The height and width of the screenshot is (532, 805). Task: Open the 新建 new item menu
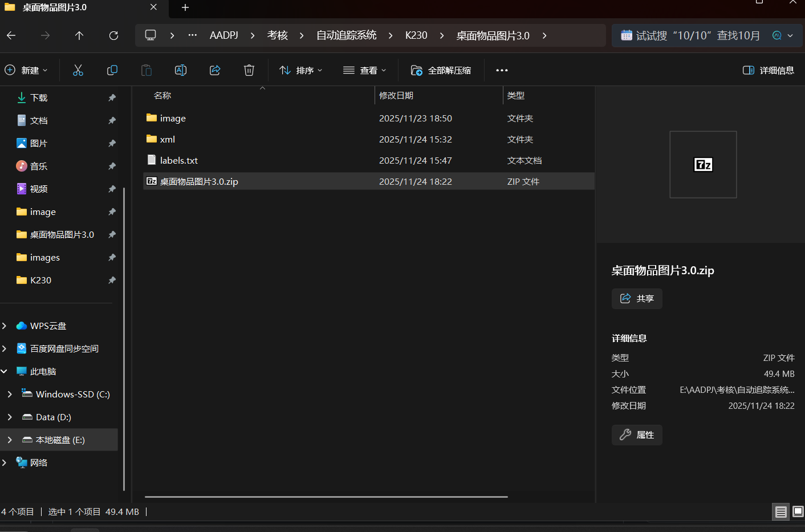(26, 70)
